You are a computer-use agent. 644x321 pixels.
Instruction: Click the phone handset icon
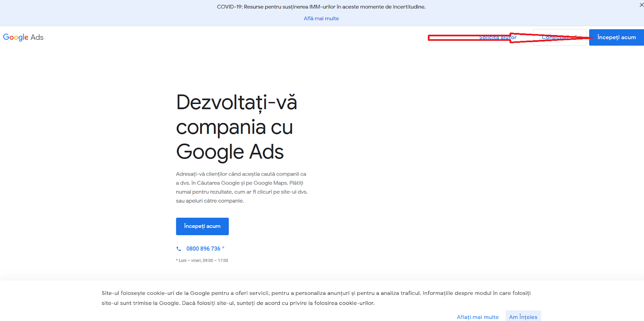coord(179,249)
